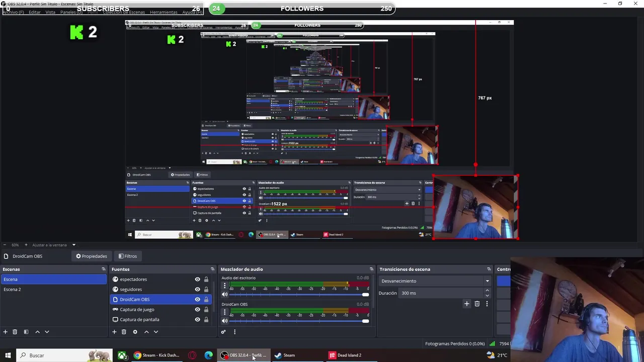Delete the selected scene with the trash icon
The height and width of the screenshot is (362, 644).
[15, 332]
